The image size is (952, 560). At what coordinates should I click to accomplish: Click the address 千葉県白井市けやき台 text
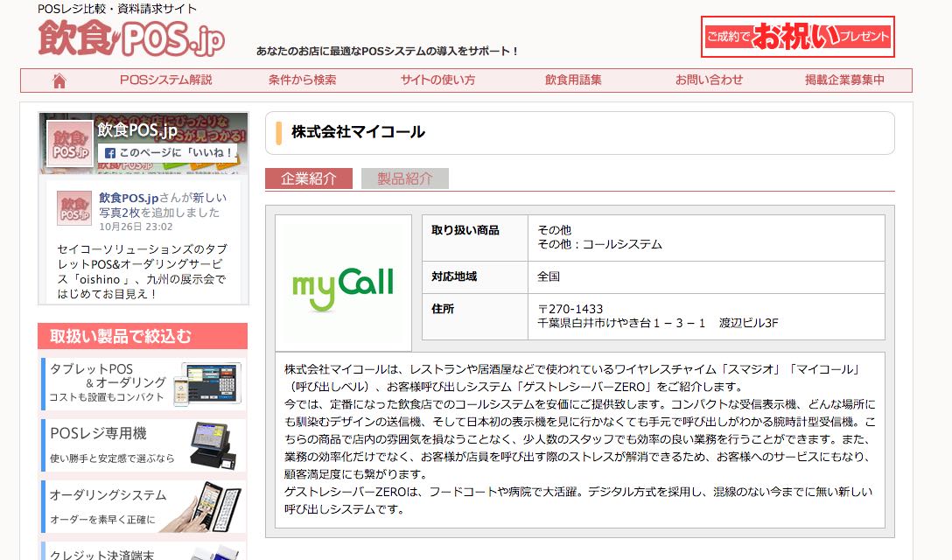pos(657,323)
